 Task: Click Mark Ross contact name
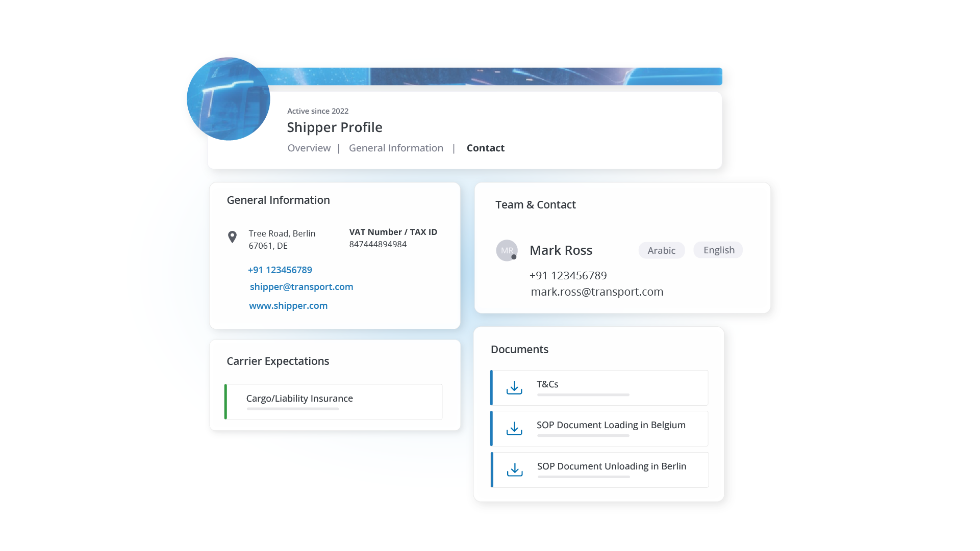(561, 250)
